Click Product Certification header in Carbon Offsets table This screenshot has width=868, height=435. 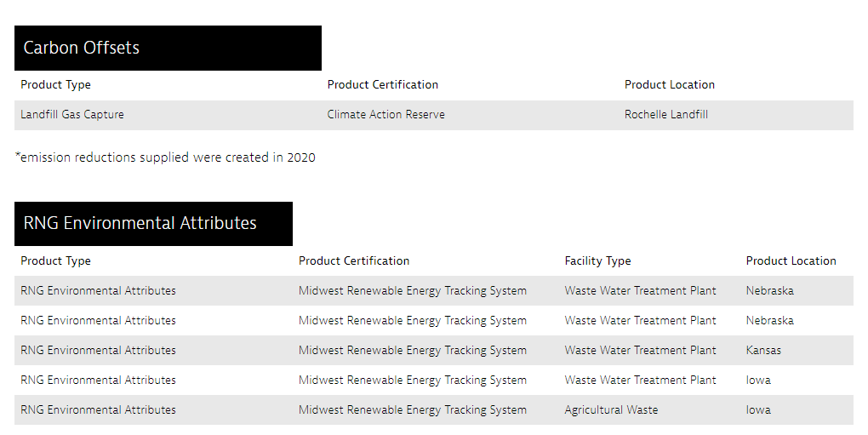click(x=383, y=84)
